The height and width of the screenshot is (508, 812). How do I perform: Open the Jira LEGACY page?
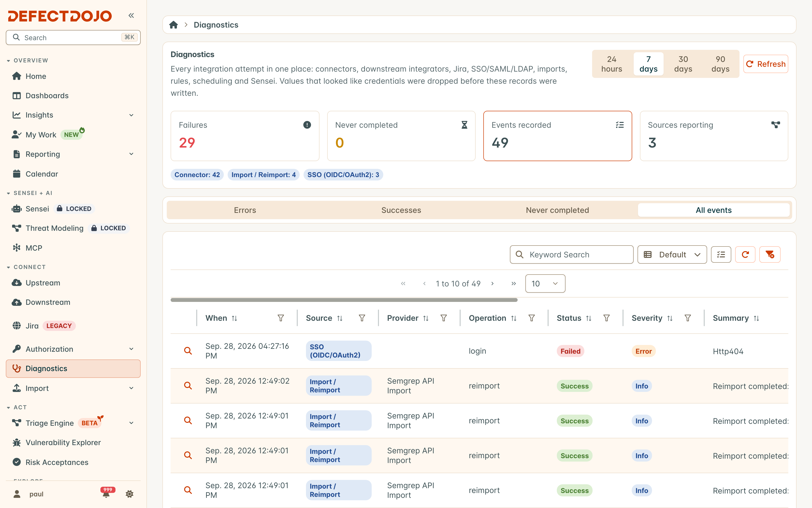(73, 326)
